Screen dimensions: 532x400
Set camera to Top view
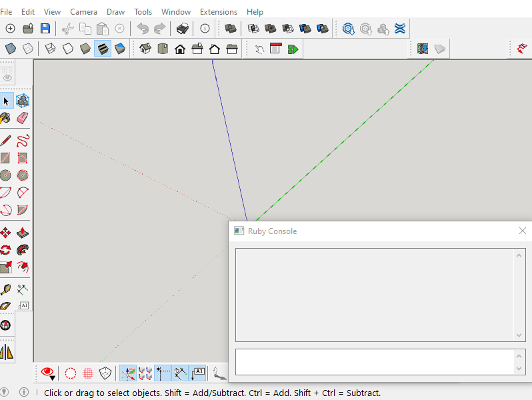coord(163,49)
